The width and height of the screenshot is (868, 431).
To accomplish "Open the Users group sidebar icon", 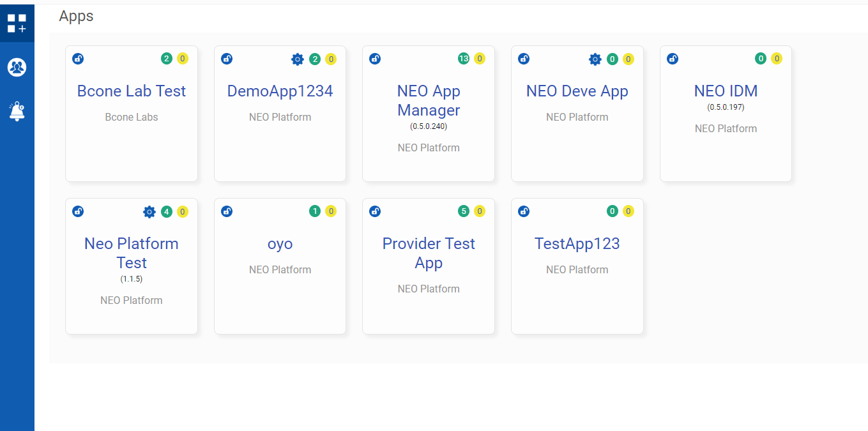I will pyautogui.click(x=17, y=67).
